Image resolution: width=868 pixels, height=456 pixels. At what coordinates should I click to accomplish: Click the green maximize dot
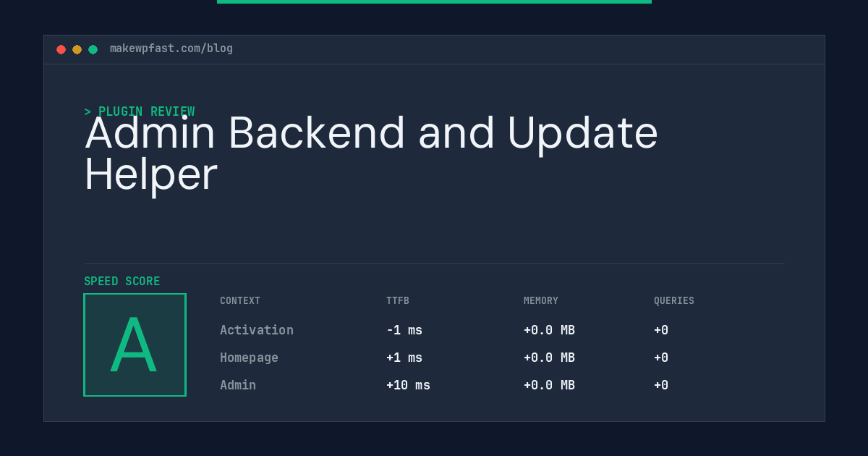(x=93, y=49)
